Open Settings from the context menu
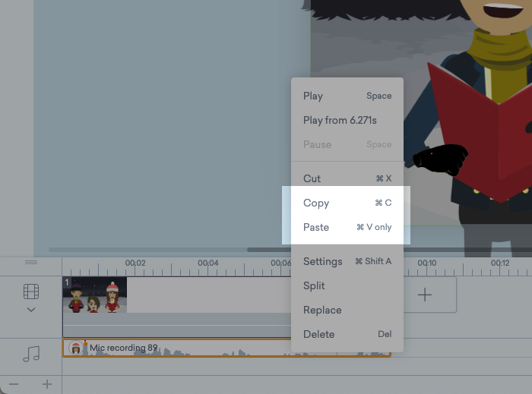 [x=347, y=261]
